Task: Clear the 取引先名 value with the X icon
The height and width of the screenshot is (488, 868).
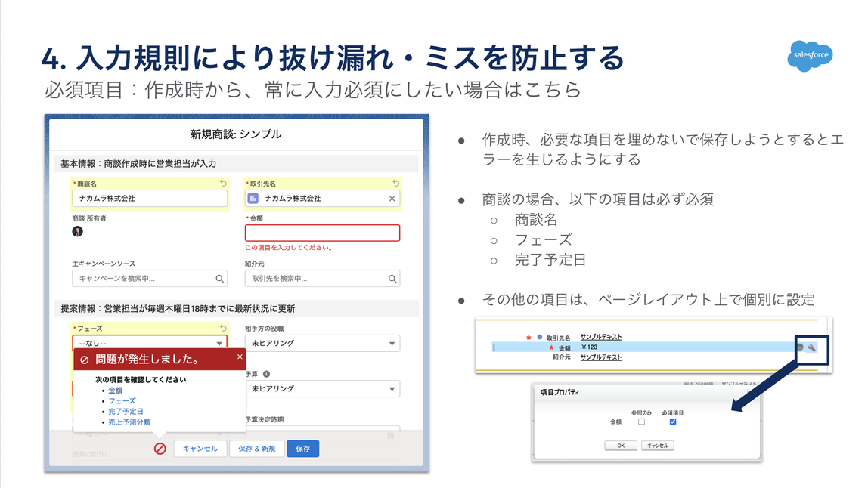Action: coord(392,199)
